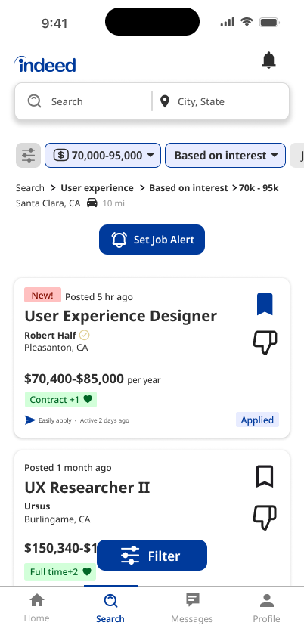Click the City, State input field
304x644 pixels.
coord(222,101)
